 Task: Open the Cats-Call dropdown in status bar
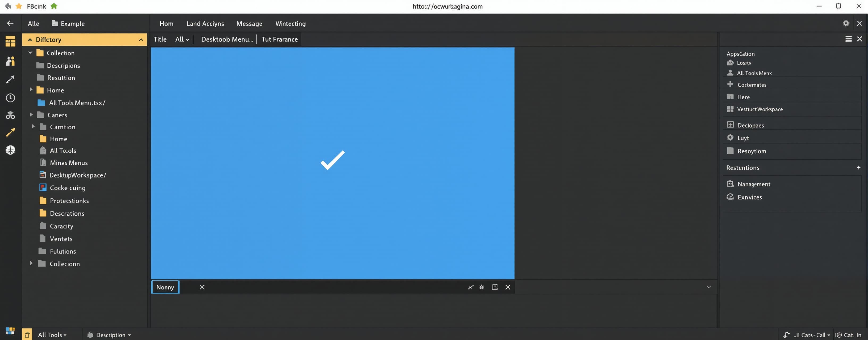point(812,335)
